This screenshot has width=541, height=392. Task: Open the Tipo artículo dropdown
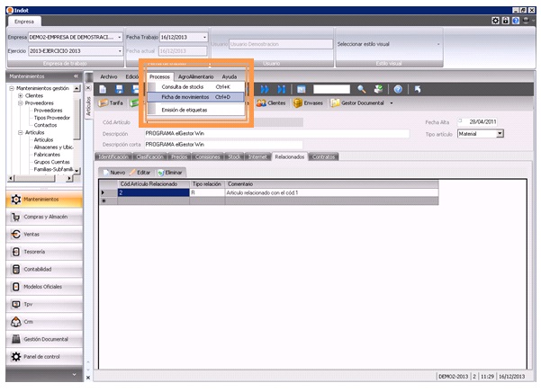tap(500, 133)
